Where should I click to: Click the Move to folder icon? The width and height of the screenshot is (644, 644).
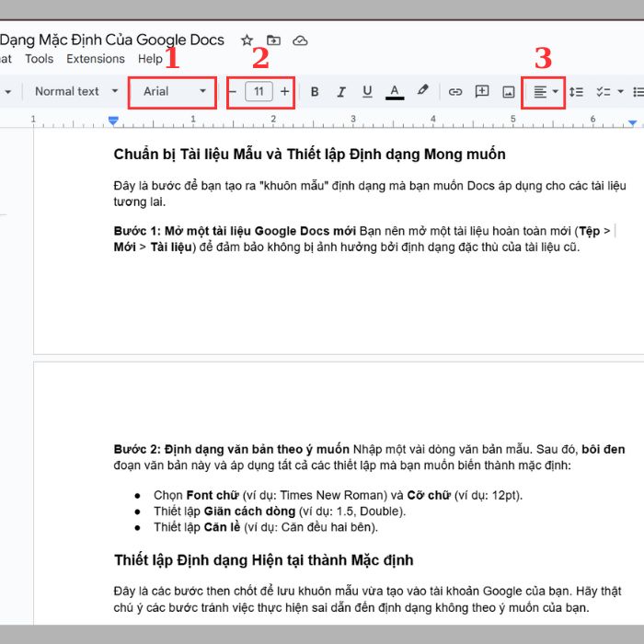pos(273,40)
